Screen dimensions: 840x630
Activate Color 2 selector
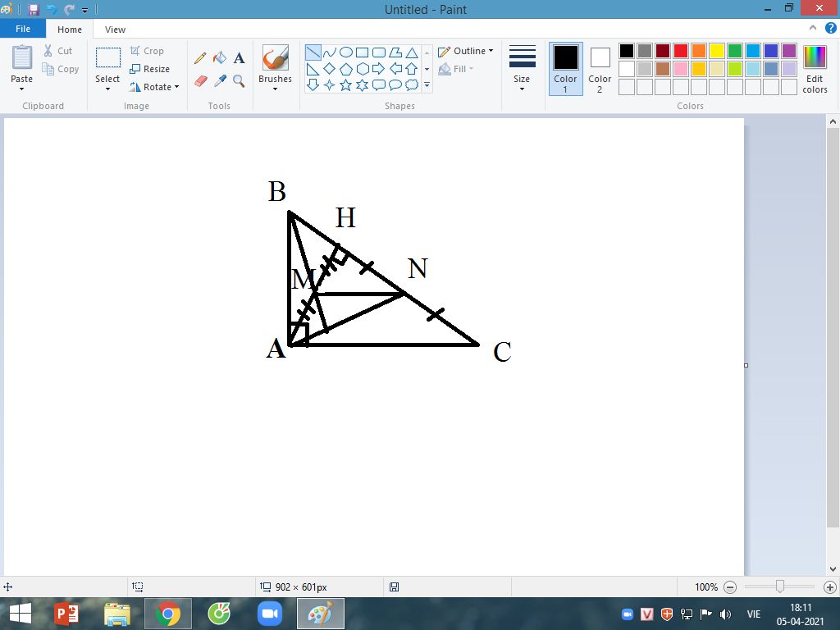click(600, 69)
